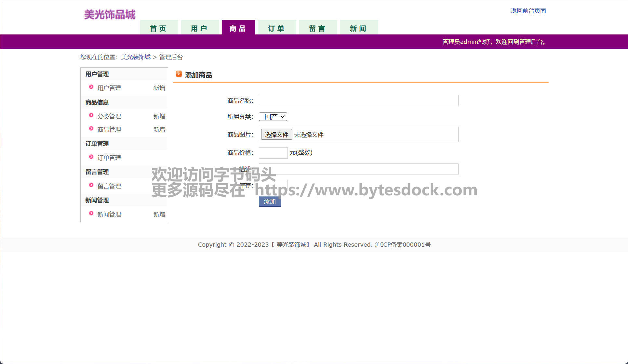Click the pink bullet icon next to 用户管理
Screen dimensions: 628x364
pos(91,87)
